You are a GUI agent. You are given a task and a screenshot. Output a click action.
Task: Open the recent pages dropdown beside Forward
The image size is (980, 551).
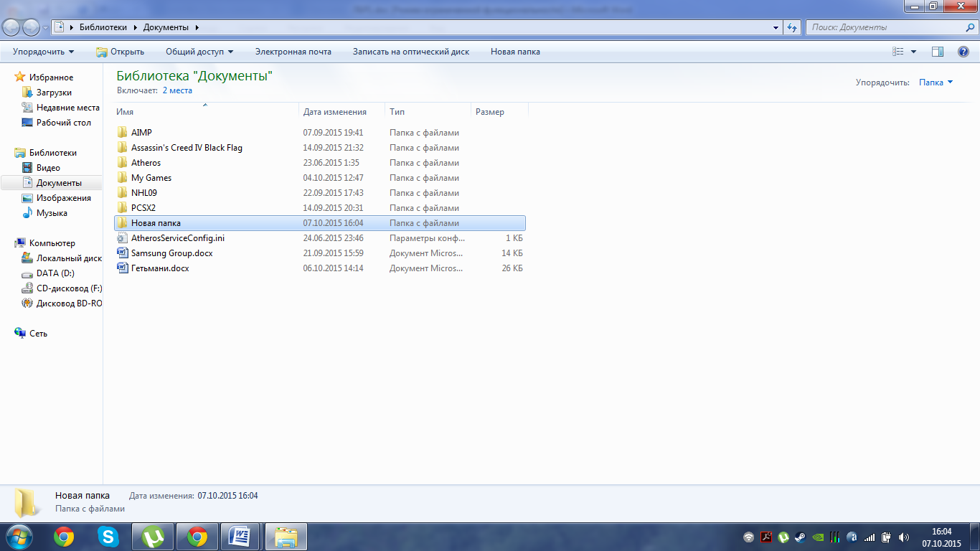[46, 28]
